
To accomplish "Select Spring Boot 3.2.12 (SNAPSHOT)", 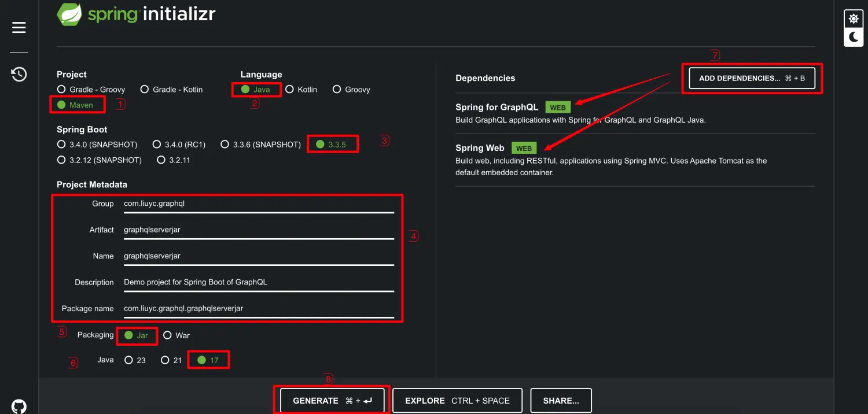I will point(99,160).
